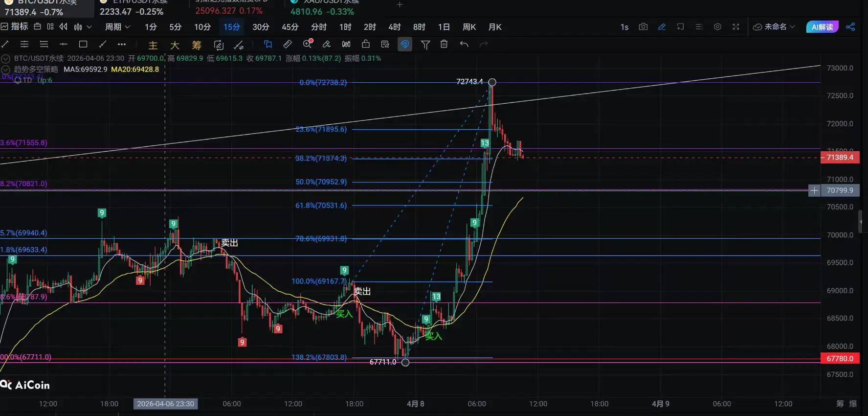Toggle the 筹 indicator button
868x416 pixels.
tap(197, 45)
